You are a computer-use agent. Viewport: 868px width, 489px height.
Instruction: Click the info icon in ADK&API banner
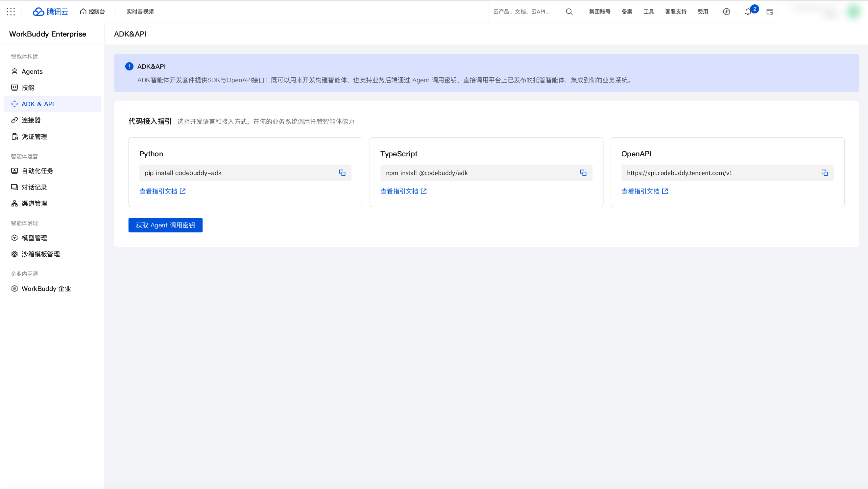(x=129, y=66)
